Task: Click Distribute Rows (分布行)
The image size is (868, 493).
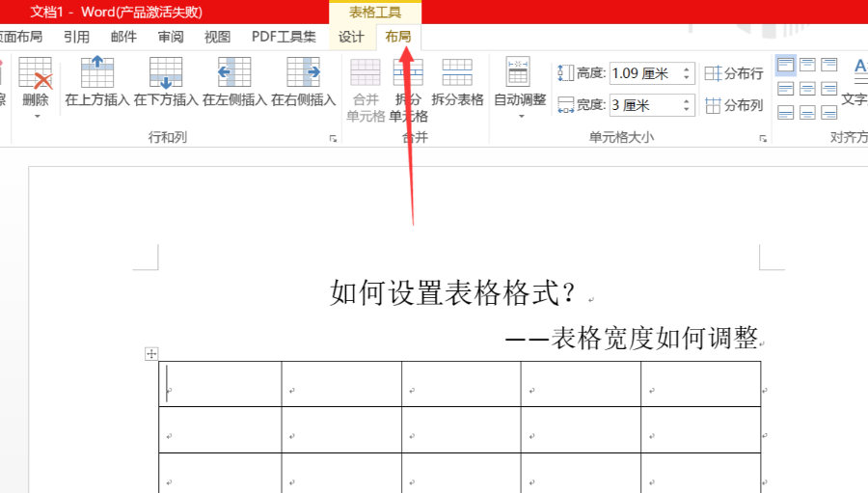Action: 734,73
